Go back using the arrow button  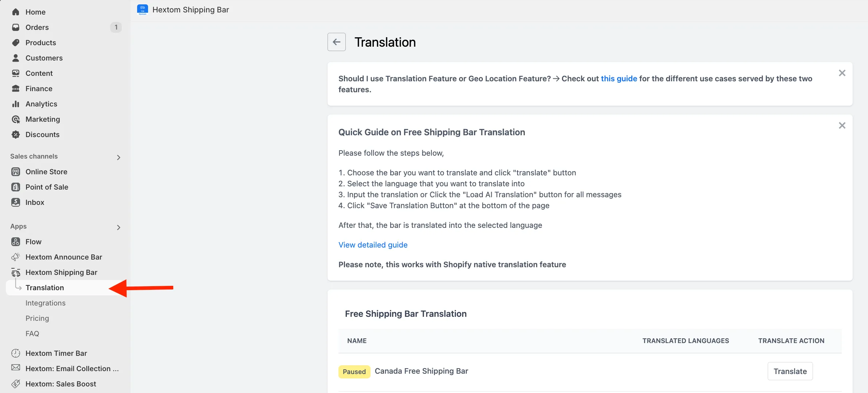[x=337, y=42]
